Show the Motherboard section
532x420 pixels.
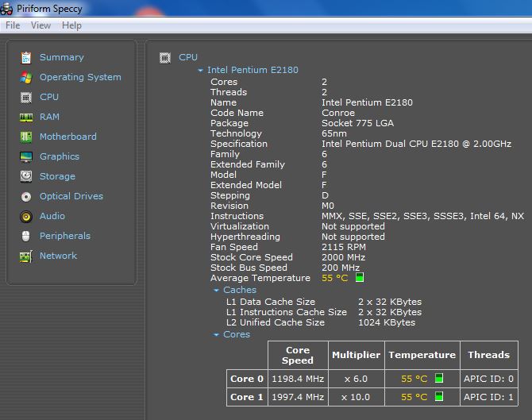68,137
